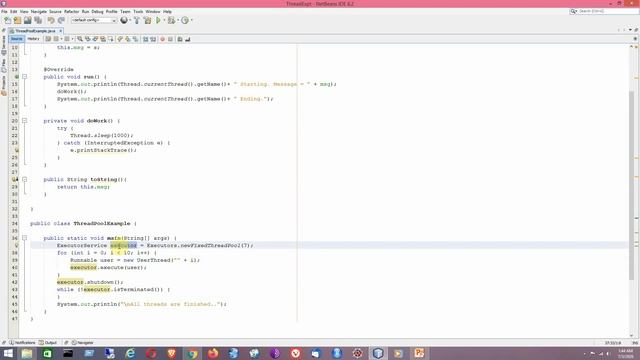
Task: Collapse the run() method fold
Action: 24,77
